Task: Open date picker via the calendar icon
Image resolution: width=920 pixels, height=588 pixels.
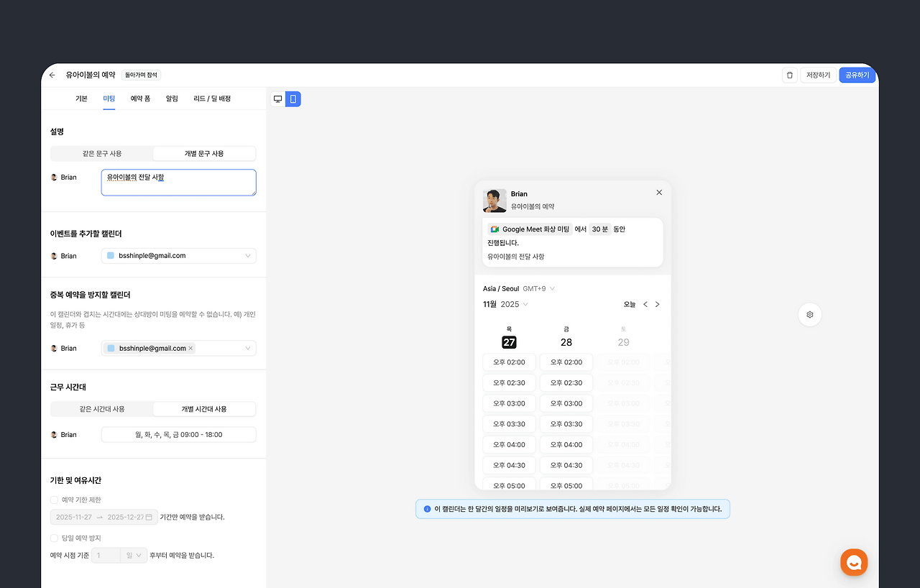Action: [x=149, y=517]
